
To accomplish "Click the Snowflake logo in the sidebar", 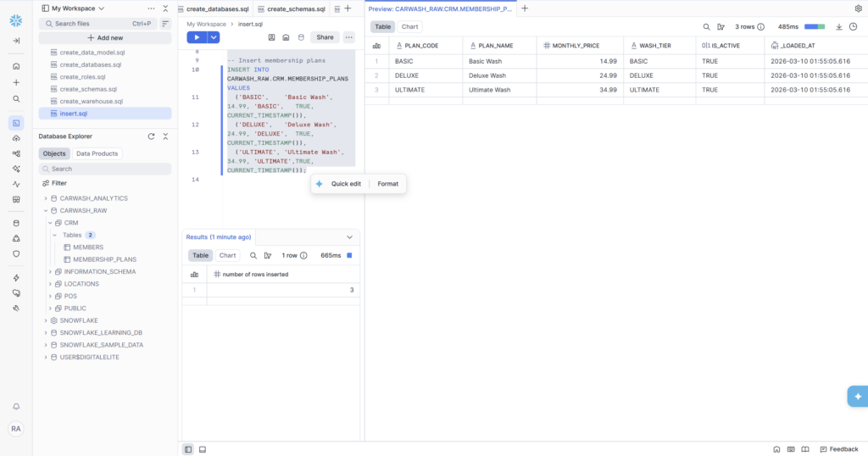I will tap(16, 20).
